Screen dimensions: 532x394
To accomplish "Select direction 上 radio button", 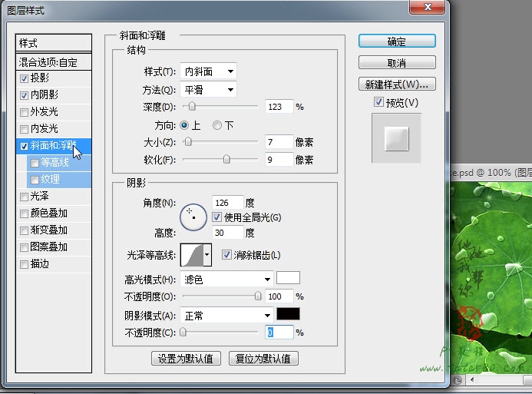I will point(184,125).
